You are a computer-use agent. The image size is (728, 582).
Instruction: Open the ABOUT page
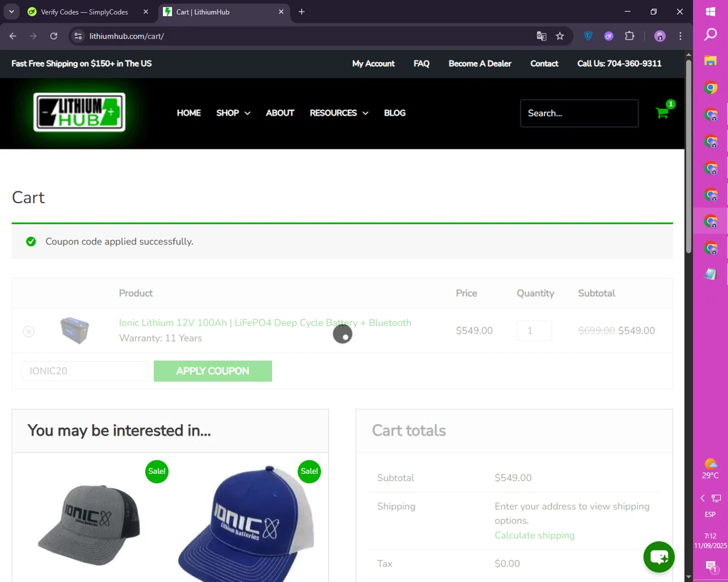tap(280, 113)
